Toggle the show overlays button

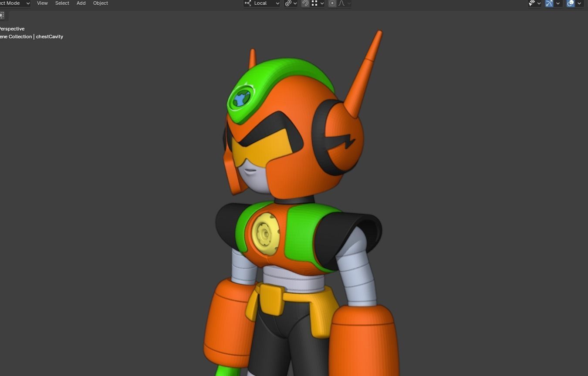(x=571, y=3)
